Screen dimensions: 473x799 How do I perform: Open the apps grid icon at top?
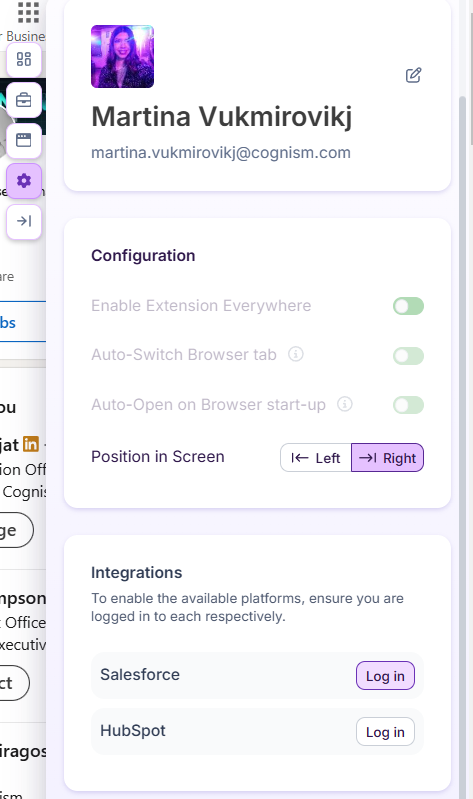(28, 13)
